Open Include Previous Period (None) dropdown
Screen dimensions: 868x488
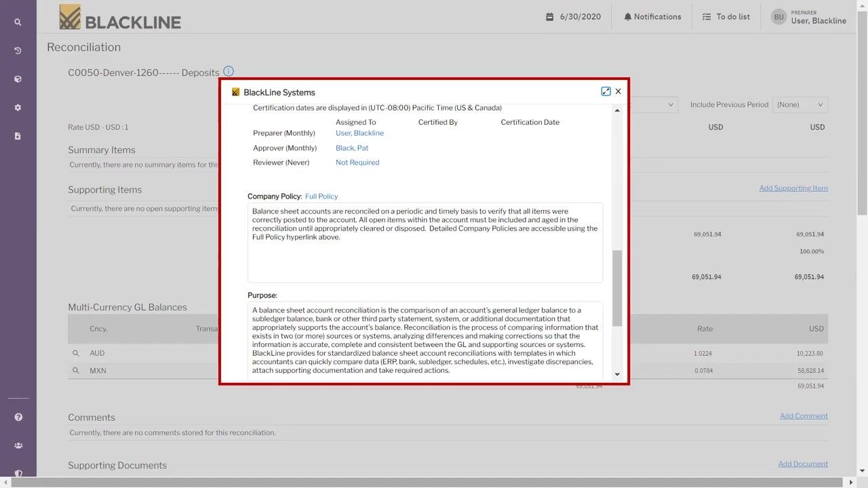(800, 104)
